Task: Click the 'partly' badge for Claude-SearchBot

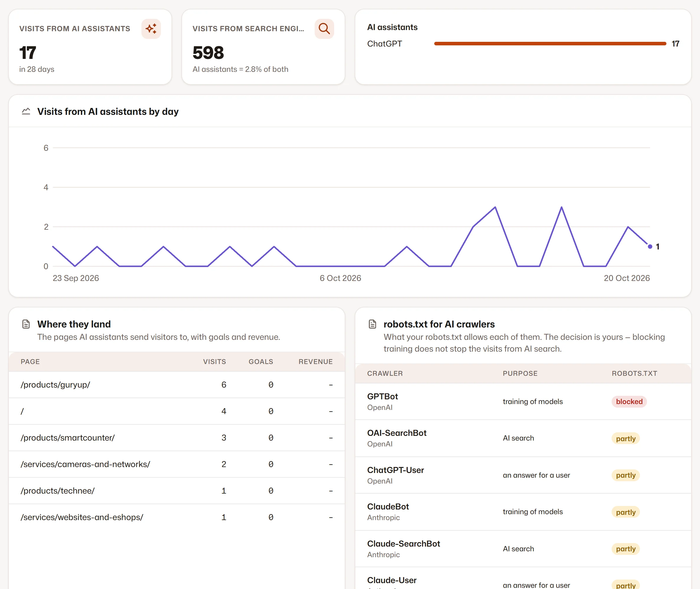Action: point(625,549)
